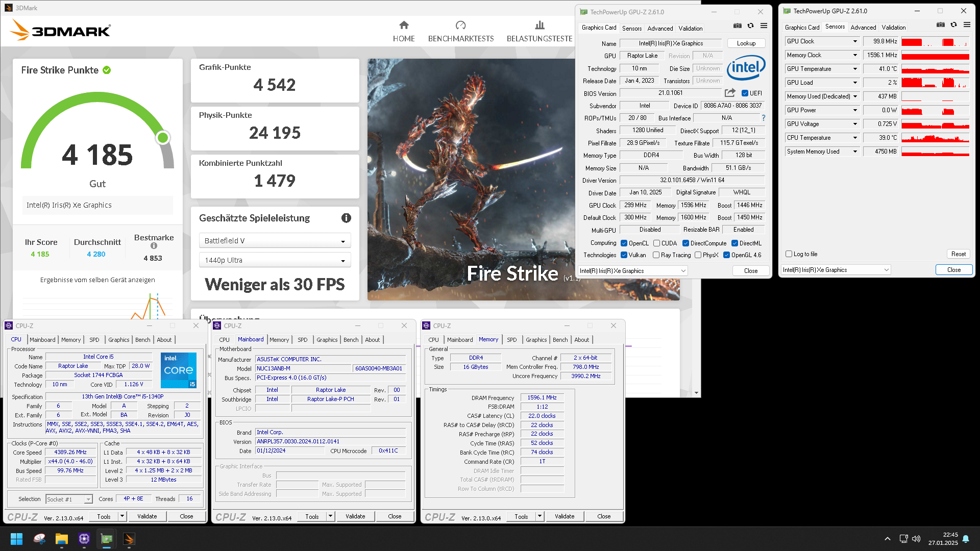The width and height of the screenshot is (980, 551).
Task: Click the BIOS export share icon
Action: 730,93
